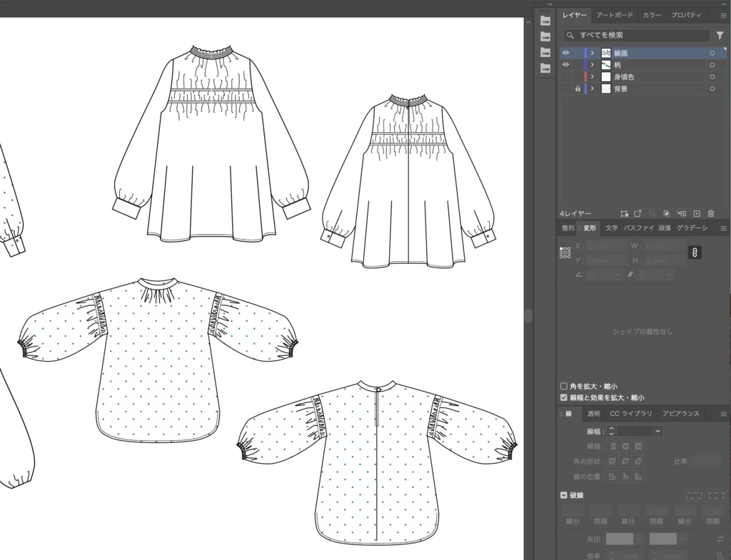Select round join in 角の形状 row
Viewport: 731px width, 560px height.
tap(625, 462)
